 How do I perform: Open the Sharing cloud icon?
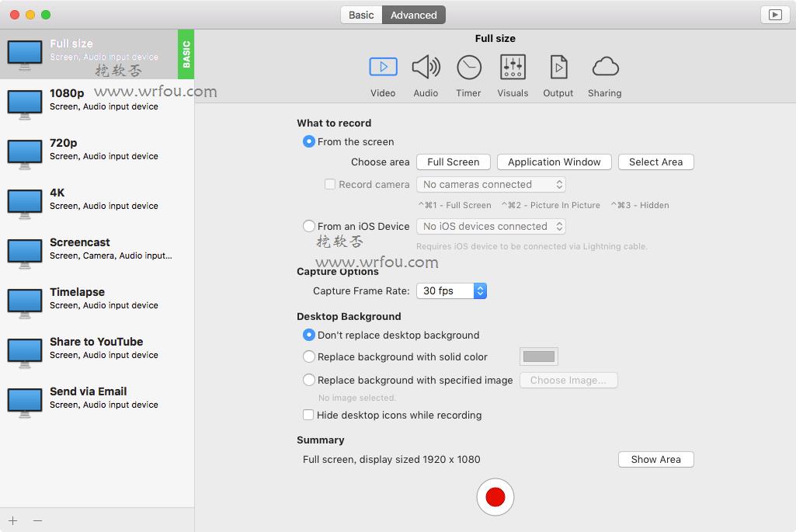click(605, 68)
